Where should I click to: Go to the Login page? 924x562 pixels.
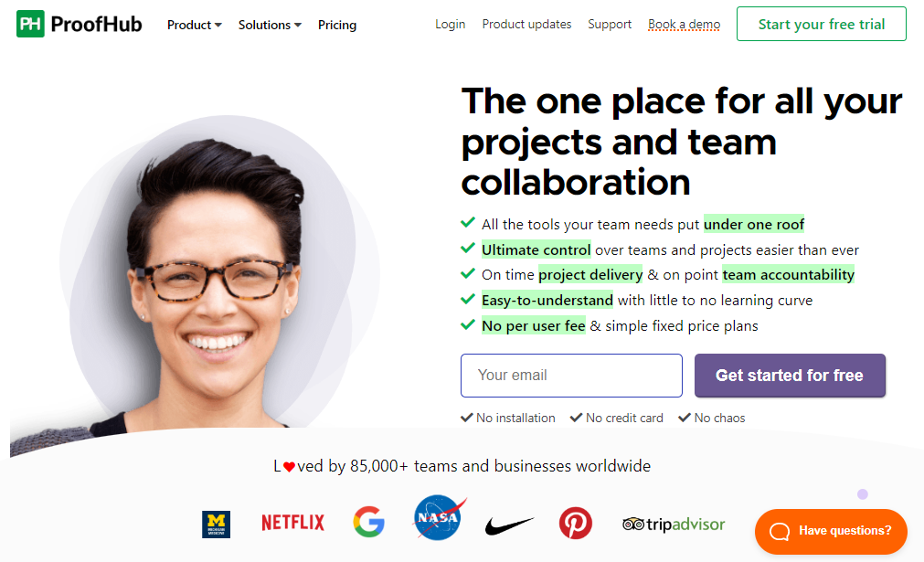click(x=451, y=24)
